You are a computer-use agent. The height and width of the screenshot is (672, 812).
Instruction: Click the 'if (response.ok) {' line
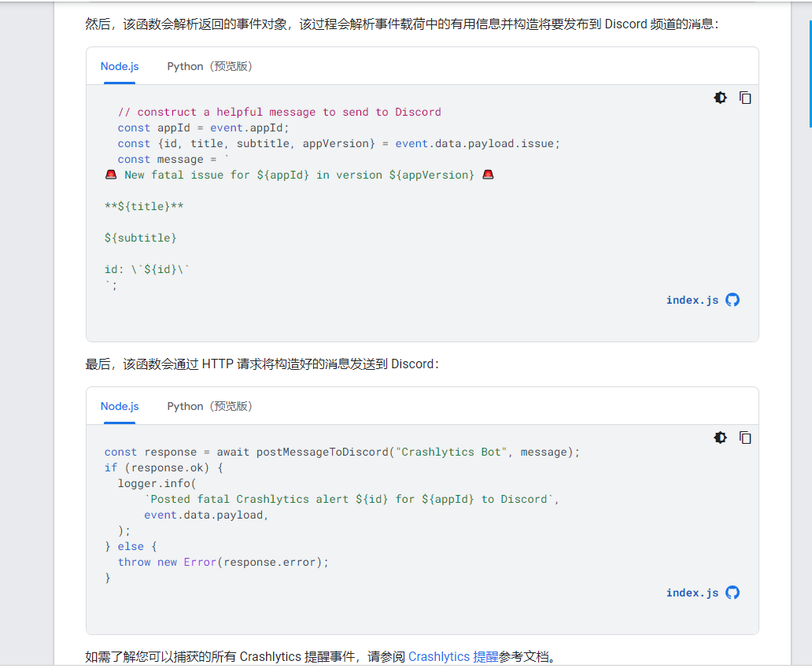coord(164,467)
